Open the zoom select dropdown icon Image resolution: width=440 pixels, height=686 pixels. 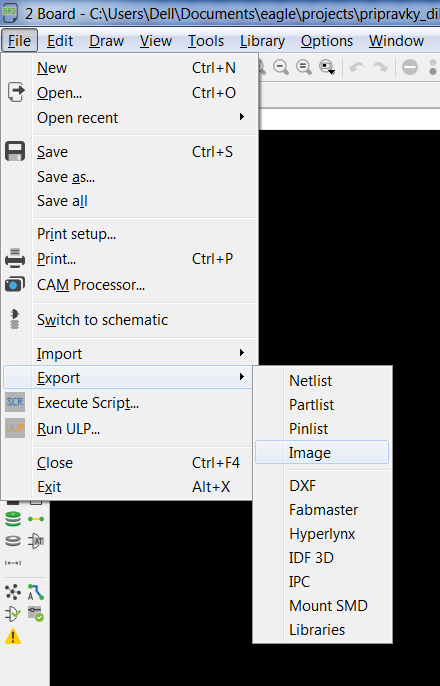[x=327, y=67]
